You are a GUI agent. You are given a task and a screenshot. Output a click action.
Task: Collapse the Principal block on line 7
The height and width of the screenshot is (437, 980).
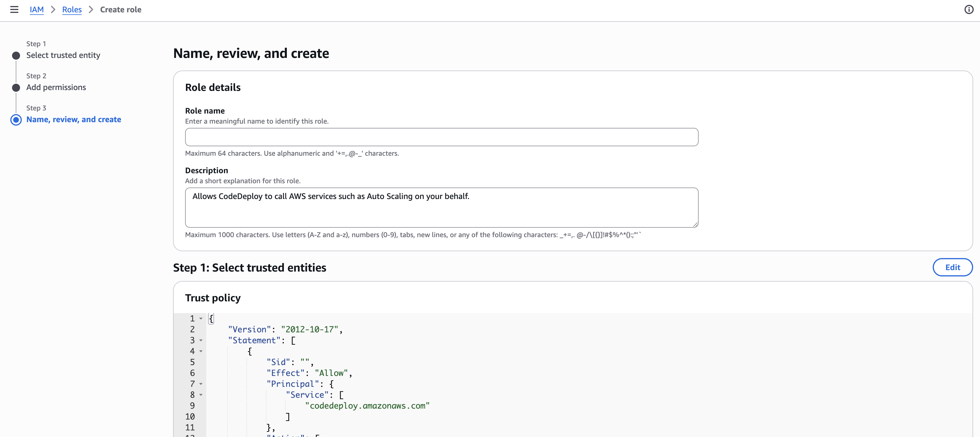(201, 384)
